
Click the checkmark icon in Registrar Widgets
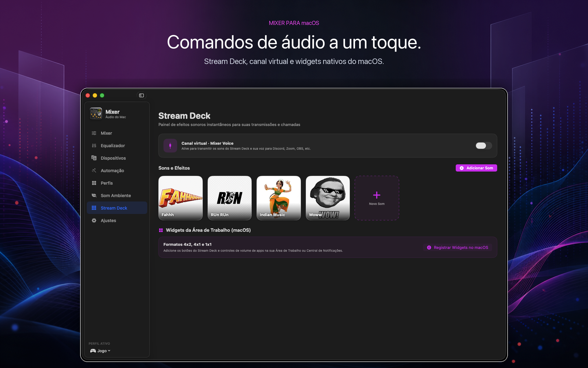[x=429, y=248]
